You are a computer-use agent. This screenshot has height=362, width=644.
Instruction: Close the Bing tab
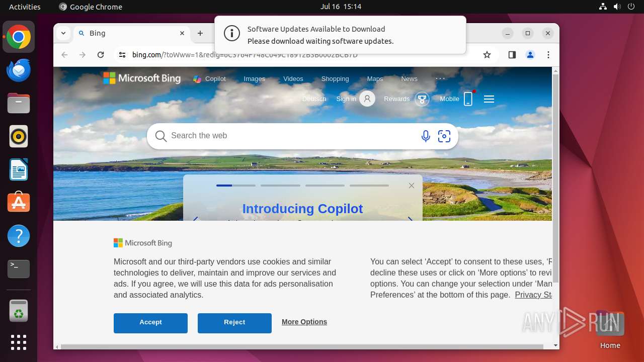point(182,33)
